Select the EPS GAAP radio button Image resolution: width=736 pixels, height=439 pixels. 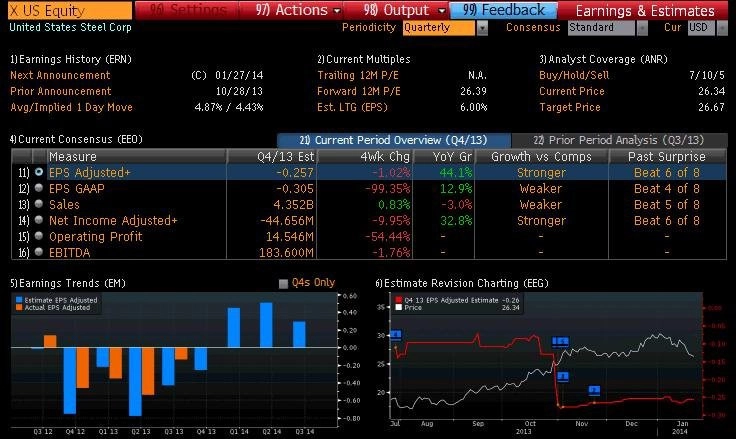pos(39,188)
